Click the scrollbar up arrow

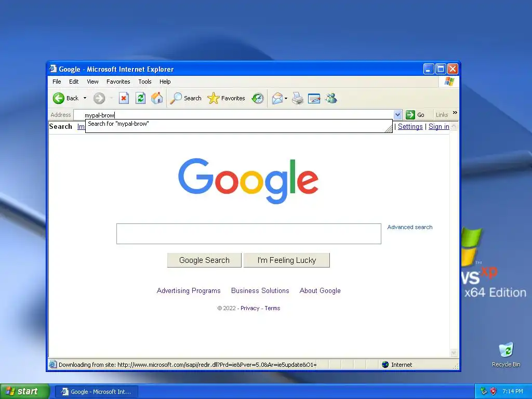[x=454, y=127]
